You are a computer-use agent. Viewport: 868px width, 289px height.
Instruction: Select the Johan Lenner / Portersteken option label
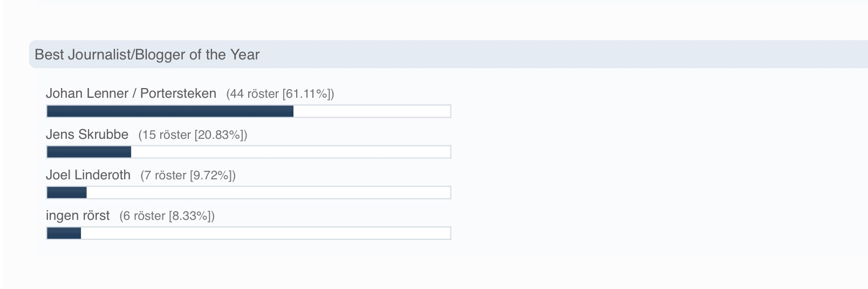pyautogui.click(x=131, y=93)
